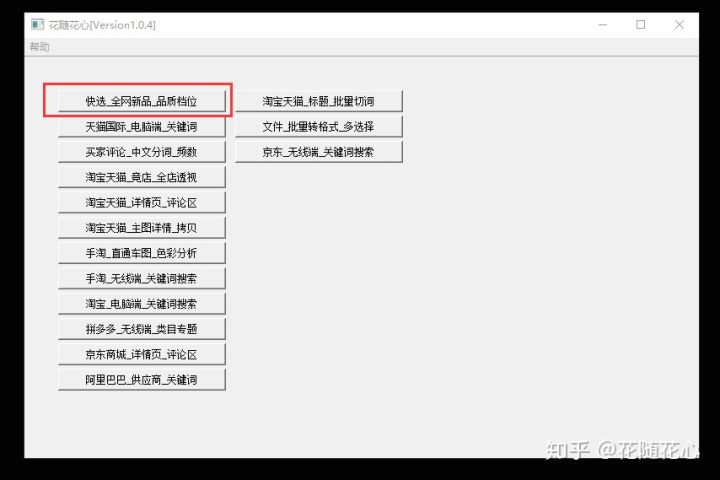Open 手淘_直通车图_色彩分析 tool
Image resolution: width=720 pixels, height=480 pixels.
point(142,253)
